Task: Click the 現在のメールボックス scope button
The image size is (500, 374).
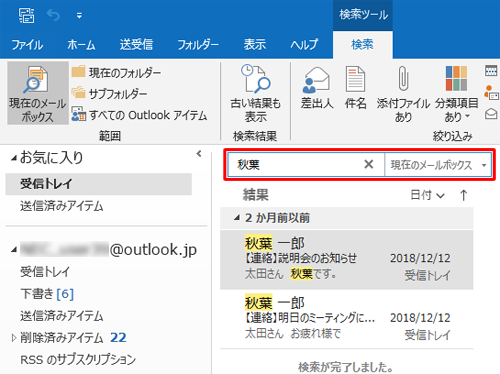Action: click(x=38, y=93)
